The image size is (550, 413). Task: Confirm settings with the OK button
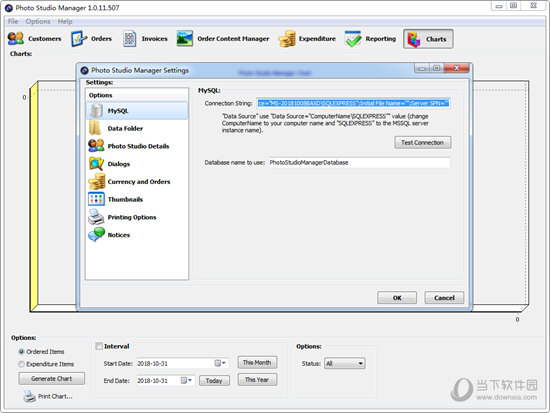pyautogui.click(x=397, y=298)
